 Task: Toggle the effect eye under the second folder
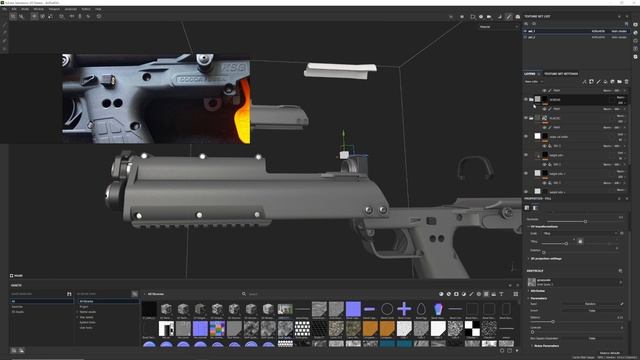(x=544, y=127)
